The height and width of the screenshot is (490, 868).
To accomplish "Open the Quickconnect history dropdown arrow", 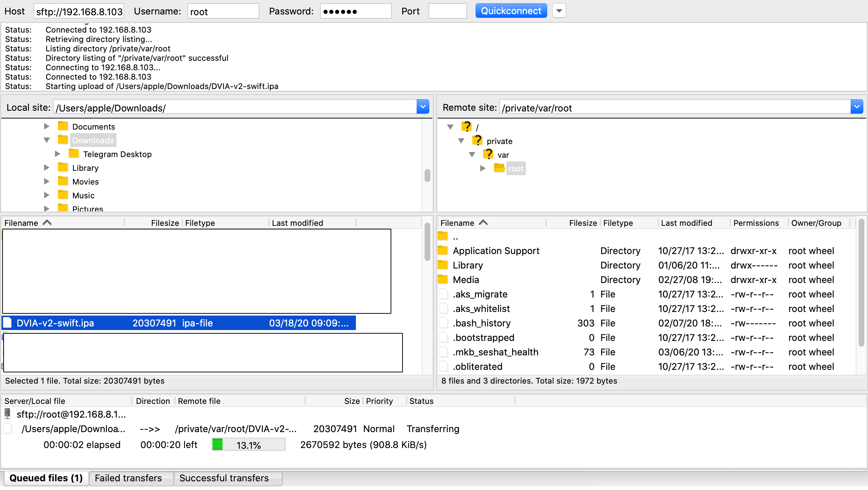I will coord(559,11).
